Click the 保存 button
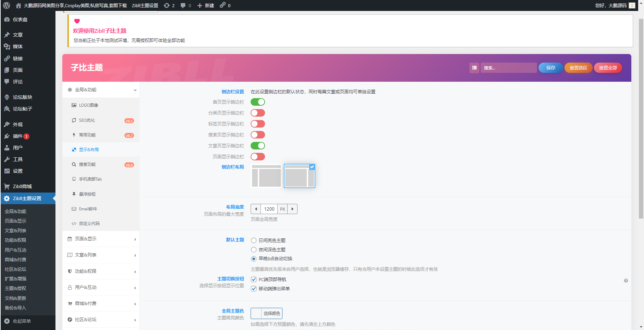This screenshot has width=644, height=330. (551, 68)
